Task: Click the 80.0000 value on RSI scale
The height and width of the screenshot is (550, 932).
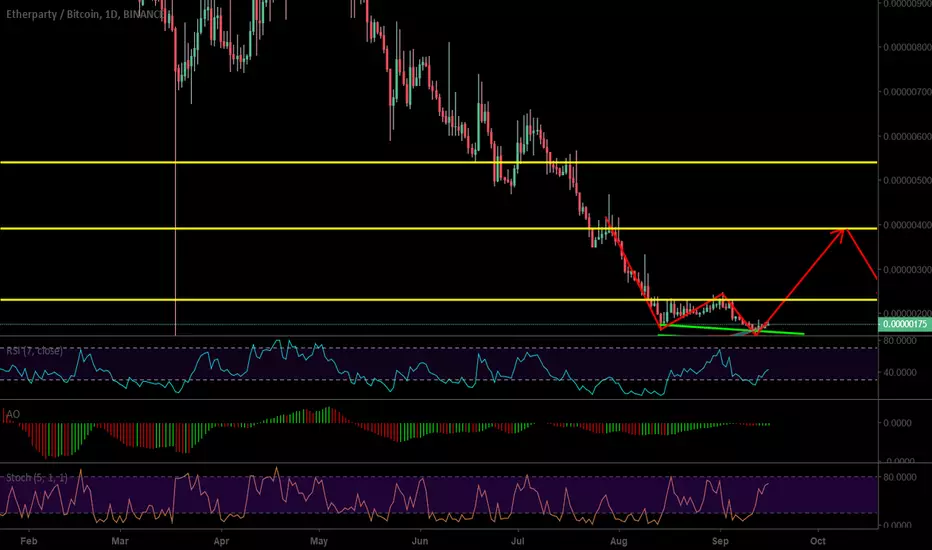Action: point(899,341)
